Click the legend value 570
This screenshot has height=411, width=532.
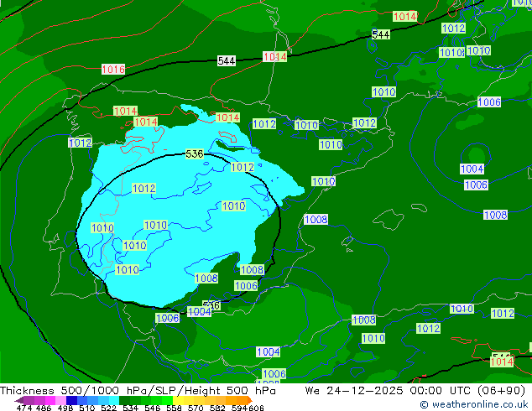click(x=196, y=408)
